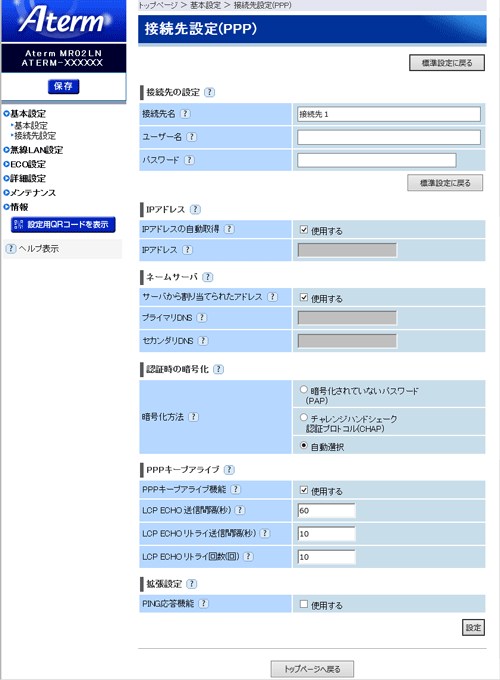Expand 詳細設定 menu
Viewport: 500px width, 680px height.
point(25,178)
